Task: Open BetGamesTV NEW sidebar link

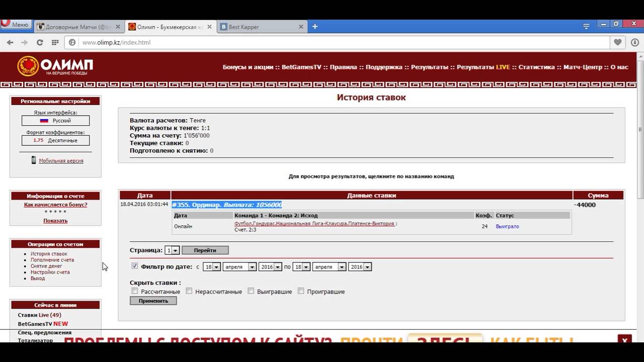Action: pyautogui.click(x=43, y=324)
